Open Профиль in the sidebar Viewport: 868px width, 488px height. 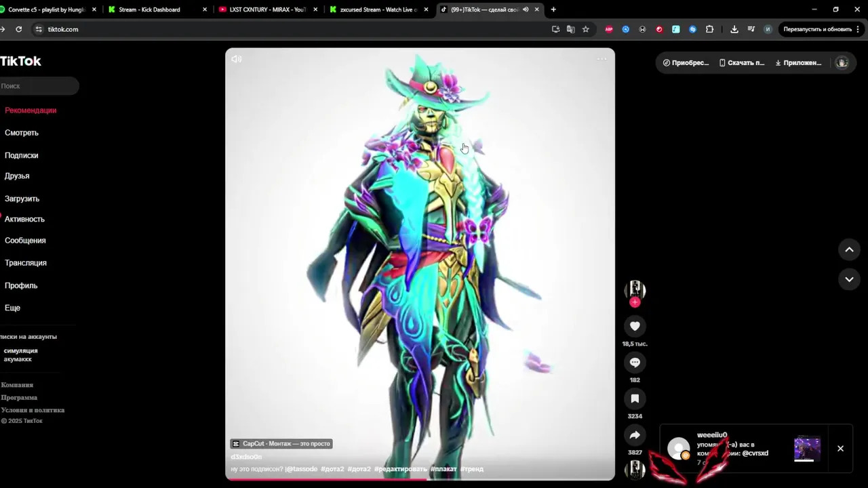pos(21,285)
